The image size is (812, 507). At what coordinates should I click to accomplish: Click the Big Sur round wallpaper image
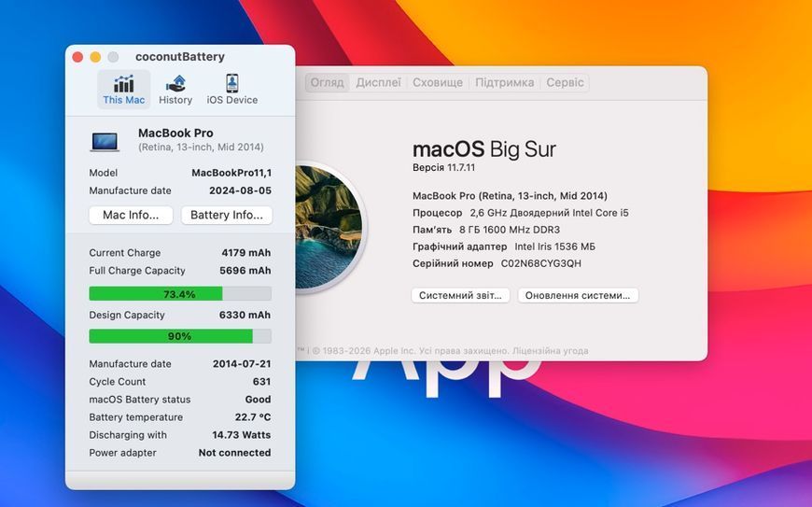328,227
